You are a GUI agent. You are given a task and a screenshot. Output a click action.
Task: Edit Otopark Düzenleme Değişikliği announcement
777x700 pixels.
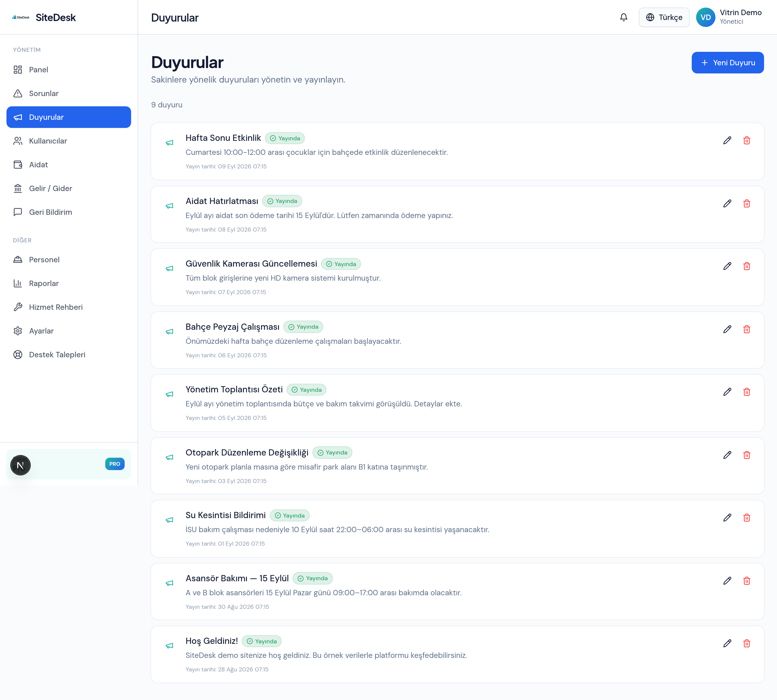point(727,455)
